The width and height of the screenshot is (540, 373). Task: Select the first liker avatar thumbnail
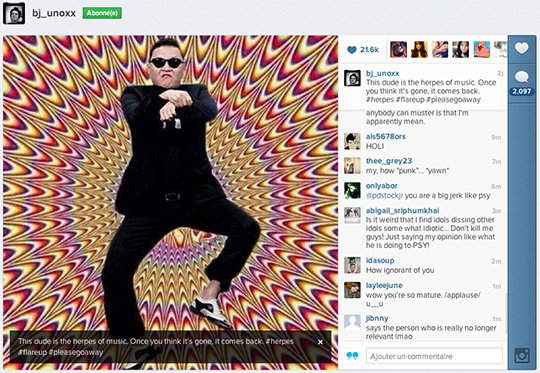point(398,50)
